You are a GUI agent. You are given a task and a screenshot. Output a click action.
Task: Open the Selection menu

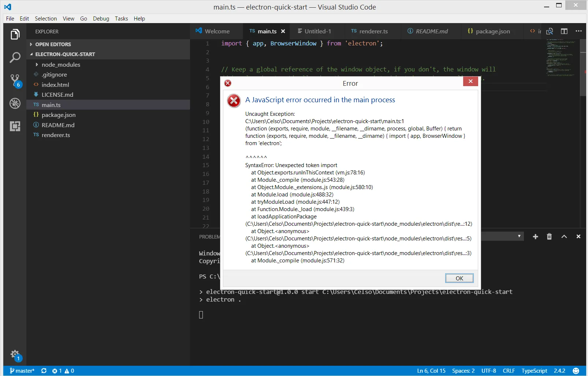coord(46,19)
